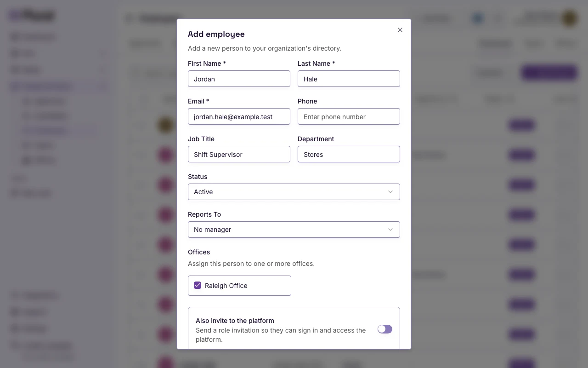The width and height of the screenshot is (588, 368).
Task: Expand the Status chevron arrow
Action: [390, 192]
